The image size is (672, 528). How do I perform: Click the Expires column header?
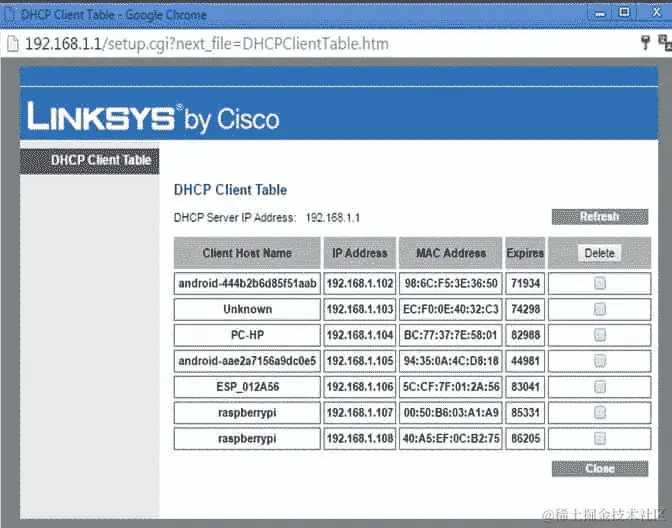click(525, 253)
